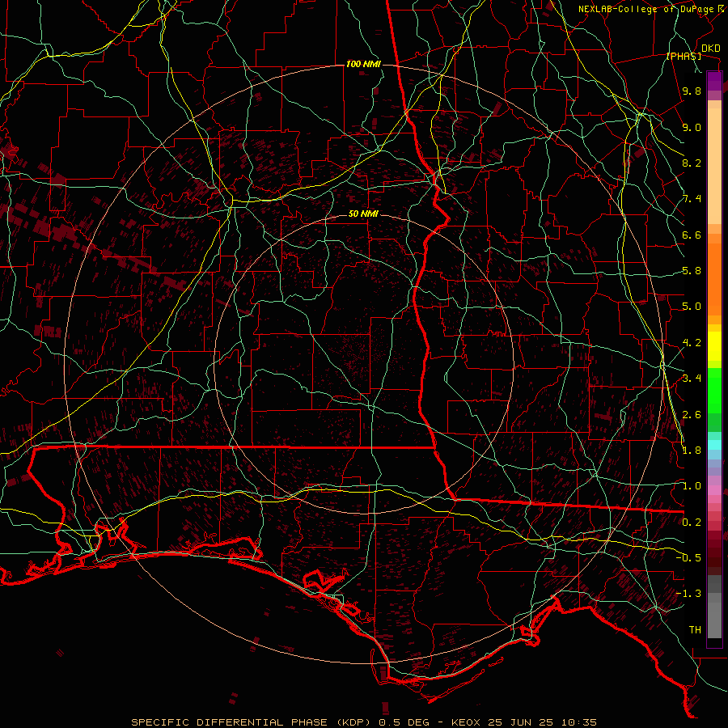Click the 3.4 value on the color scale
728x728 pixels.
692,379
